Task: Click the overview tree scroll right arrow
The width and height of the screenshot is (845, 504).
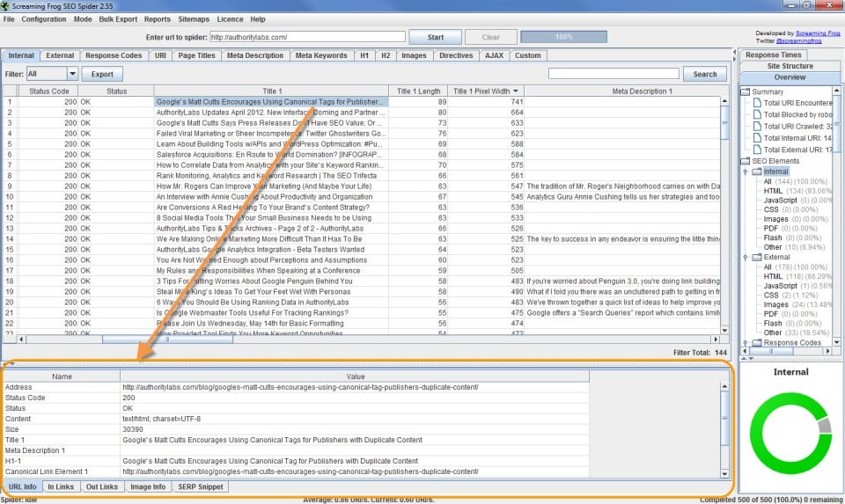Action: click(827, 351)
